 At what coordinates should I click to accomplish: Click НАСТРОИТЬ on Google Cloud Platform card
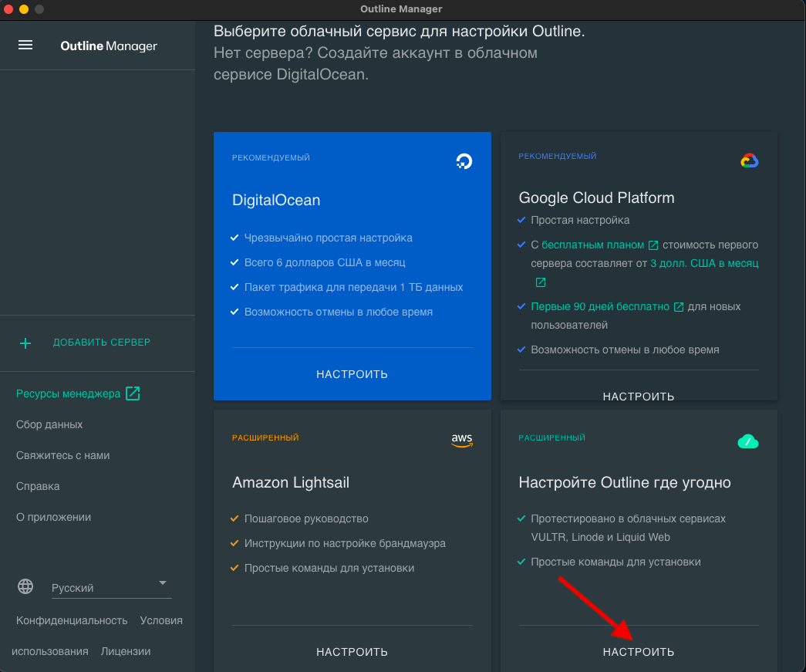[639, 397]
